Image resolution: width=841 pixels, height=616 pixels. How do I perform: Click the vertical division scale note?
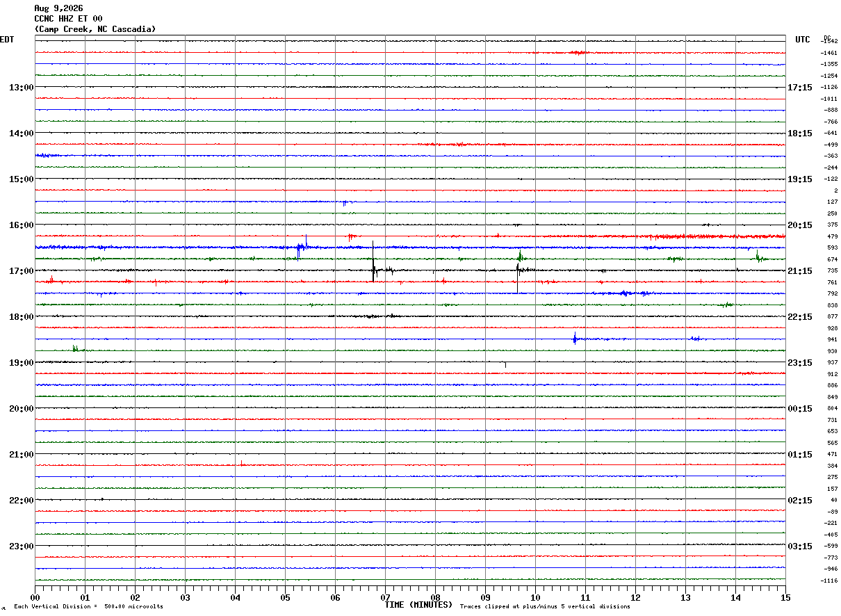[x=88, y=607]
